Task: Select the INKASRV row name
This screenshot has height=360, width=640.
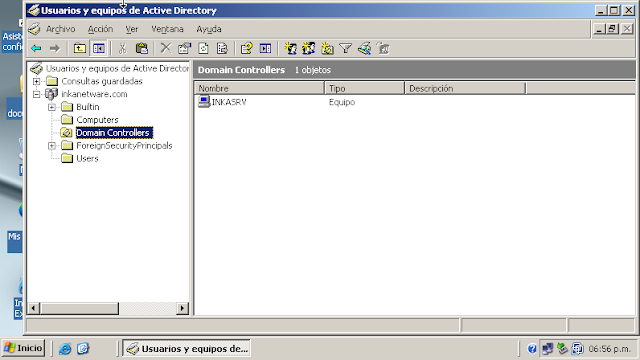Action: (229, 102)
